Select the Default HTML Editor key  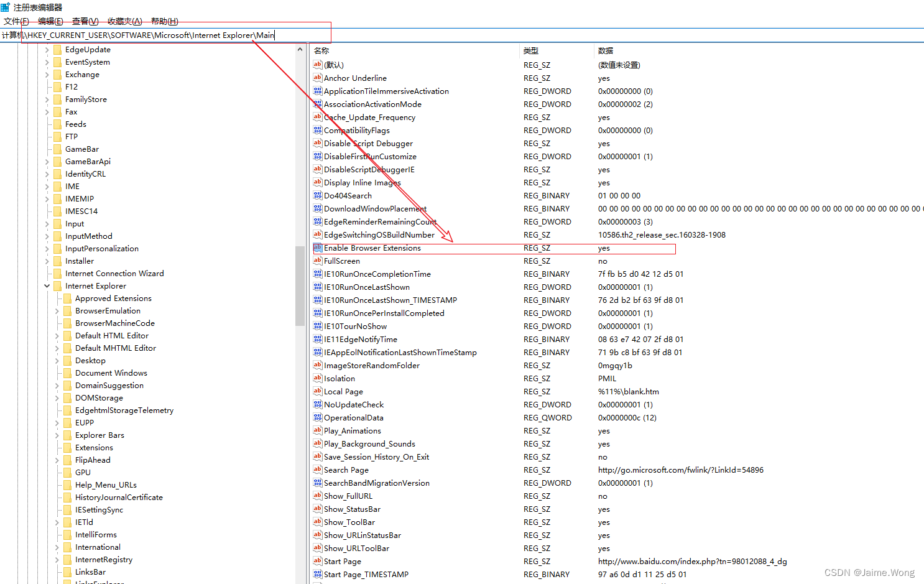[112, 336]
